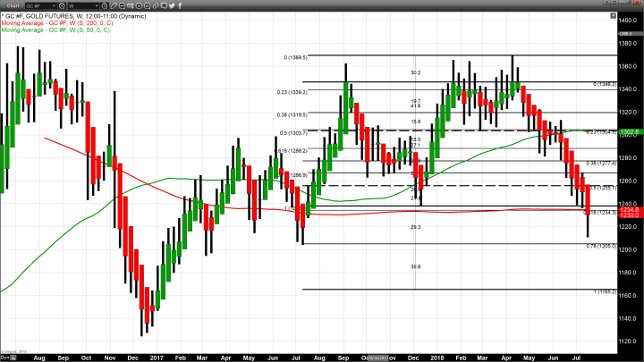Select the pencil drawing tool
Screen dimensions: 644x362
pos(114,6)
